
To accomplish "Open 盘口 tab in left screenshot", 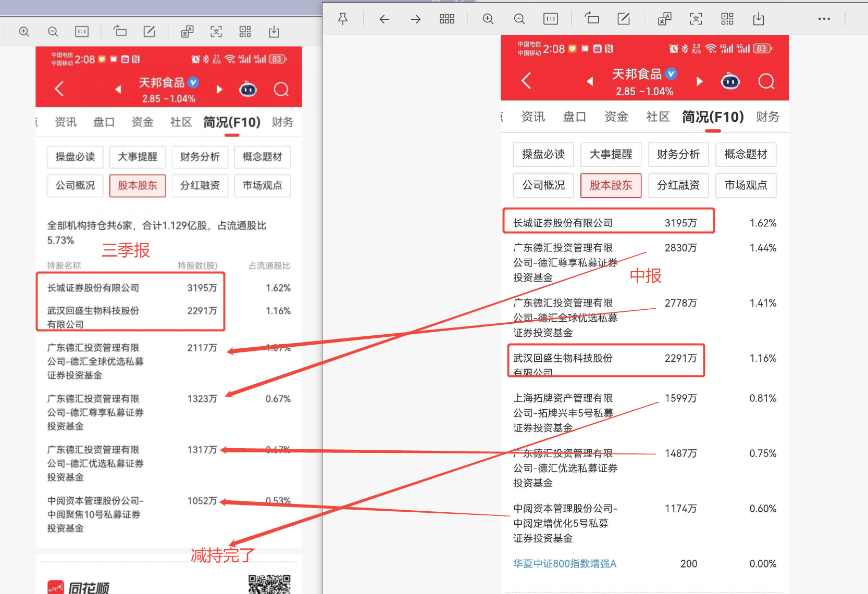I will 104,122.
